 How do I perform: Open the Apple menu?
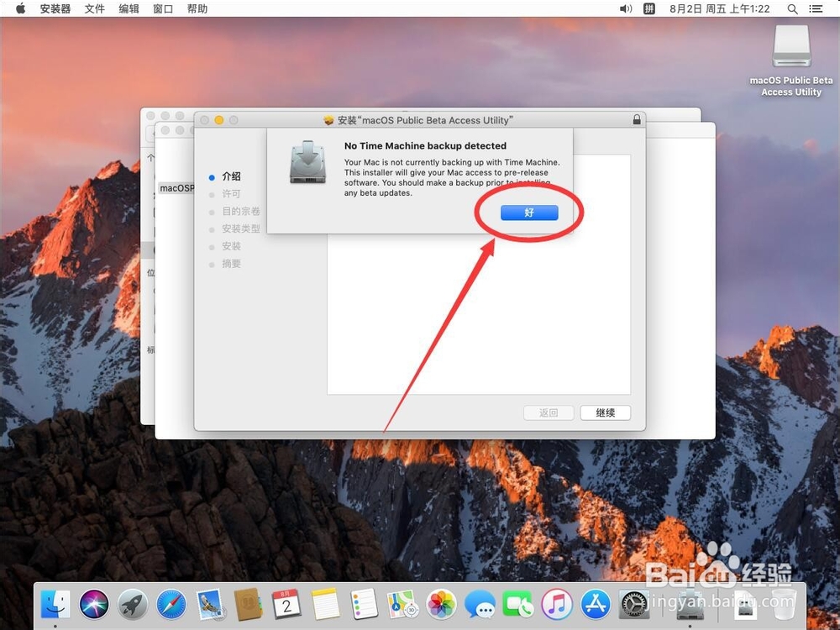point(20,8)
